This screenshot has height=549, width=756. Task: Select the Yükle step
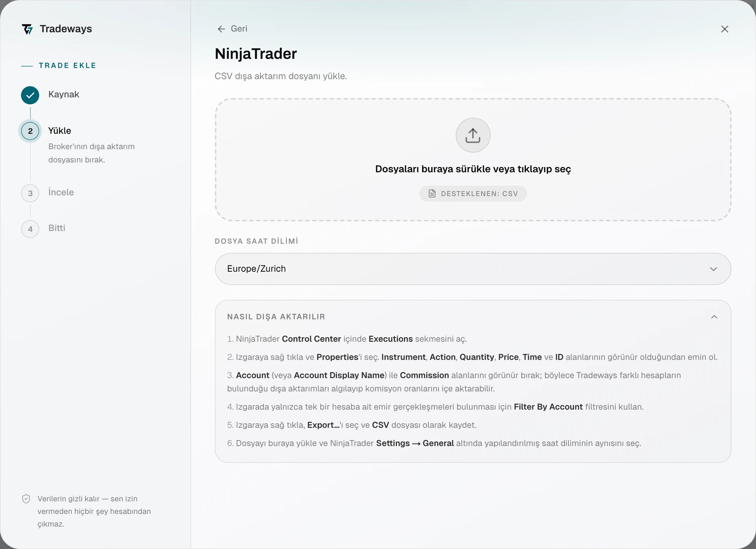pyautogui.click(x=60, y=131)
